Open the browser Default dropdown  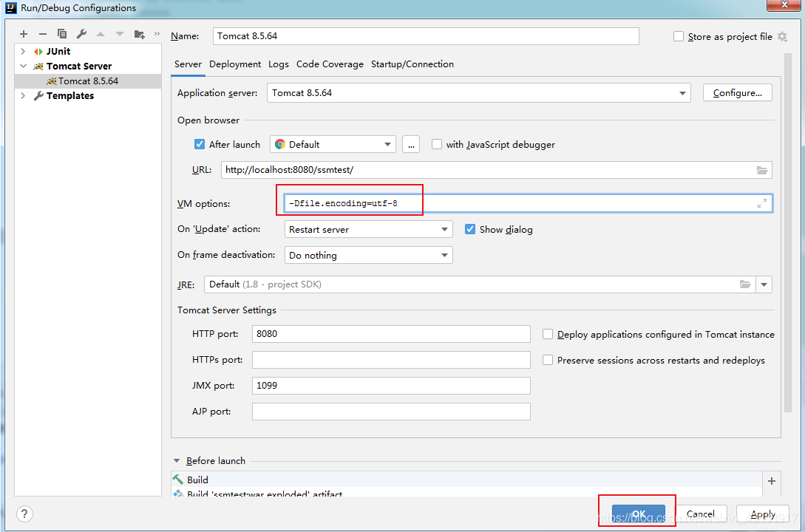pos(333,145)
